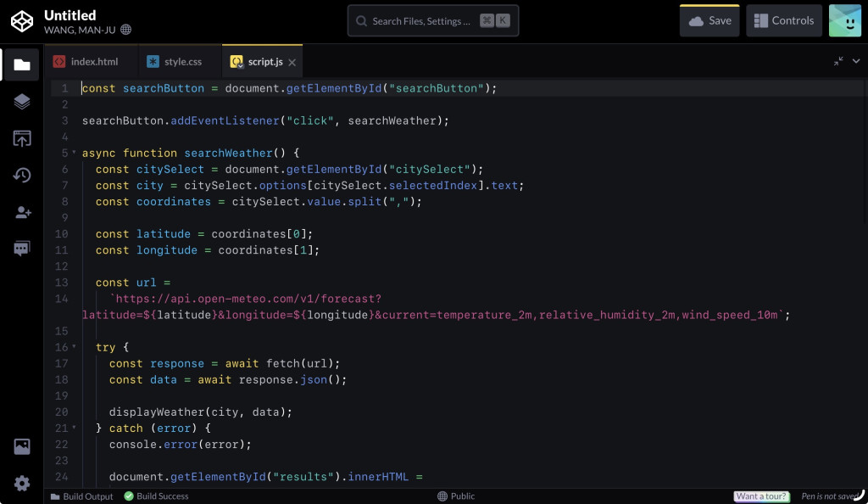This screenshot has height=504, width=868.
Task: Open version history icon in sidebar
Action: 21,175
